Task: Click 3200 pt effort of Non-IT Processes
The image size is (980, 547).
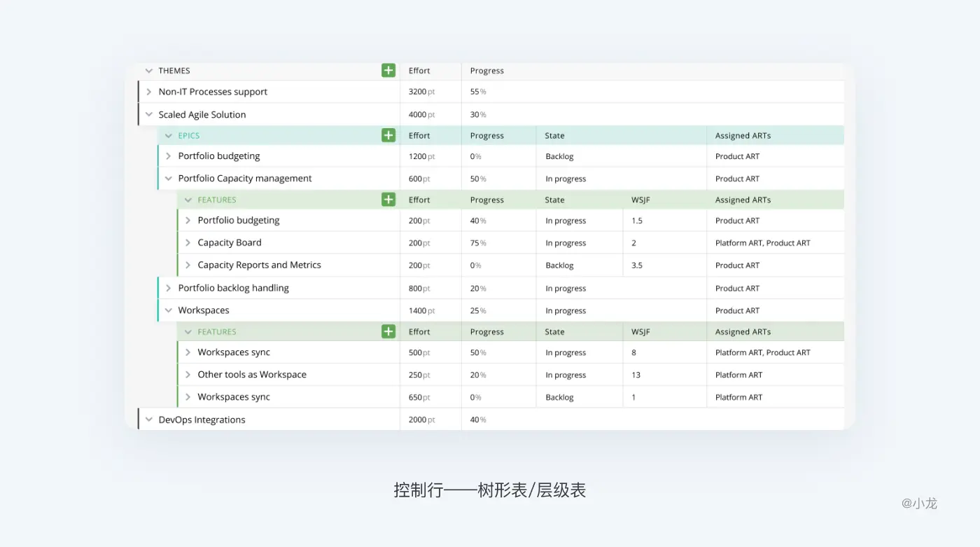Action: click(422, 92)
